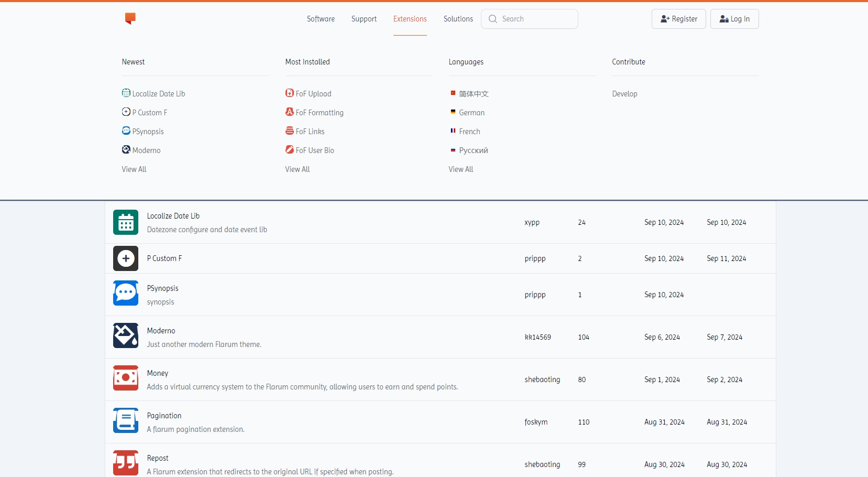This screenshot has height=477, width=868.
Task: Click Newest section heading
Action: point(134,62)
